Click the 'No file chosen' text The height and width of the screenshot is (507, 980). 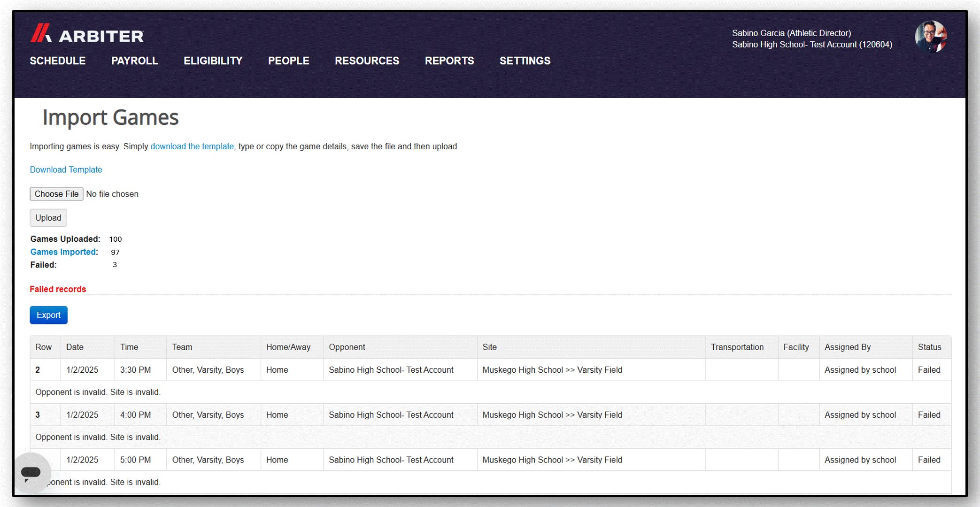(112, 194)
